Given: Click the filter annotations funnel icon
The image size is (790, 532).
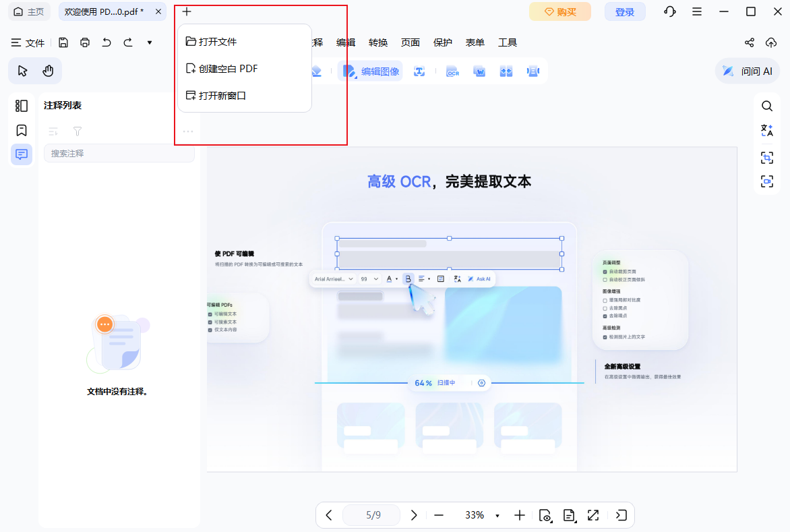Looking at the screenshot, I should coord(77,131).
